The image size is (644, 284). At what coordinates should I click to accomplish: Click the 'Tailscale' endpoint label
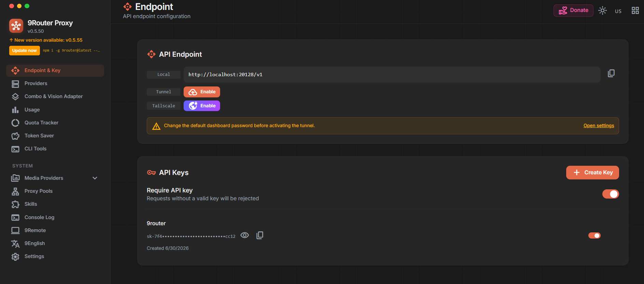(x=164, y=106)
